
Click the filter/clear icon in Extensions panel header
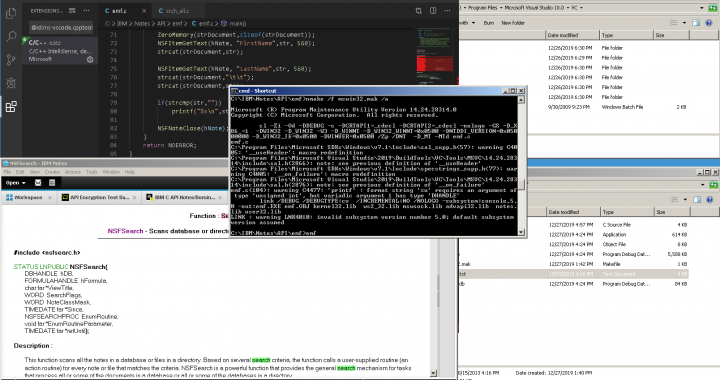(72, 11)
